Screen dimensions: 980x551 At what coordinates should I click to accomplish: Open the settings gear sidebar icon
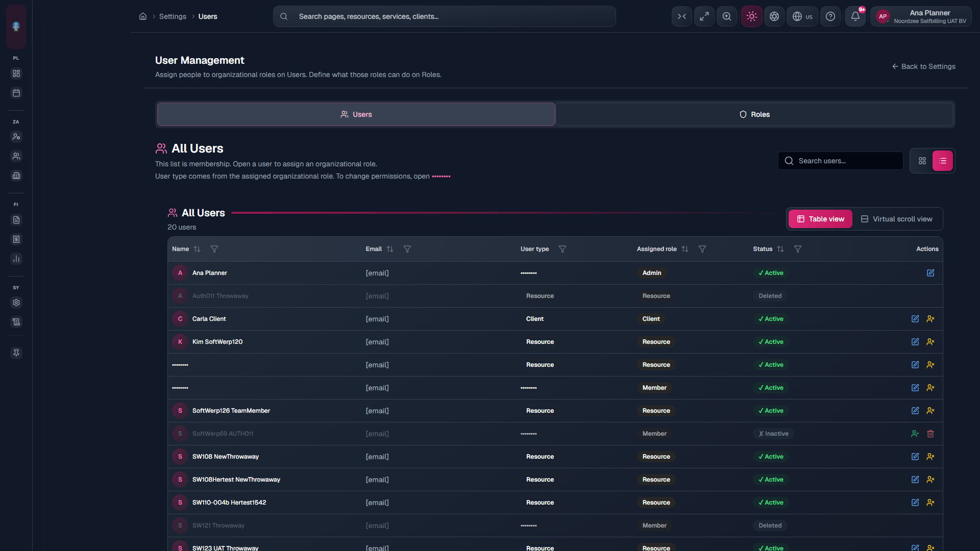pos(16,303)
